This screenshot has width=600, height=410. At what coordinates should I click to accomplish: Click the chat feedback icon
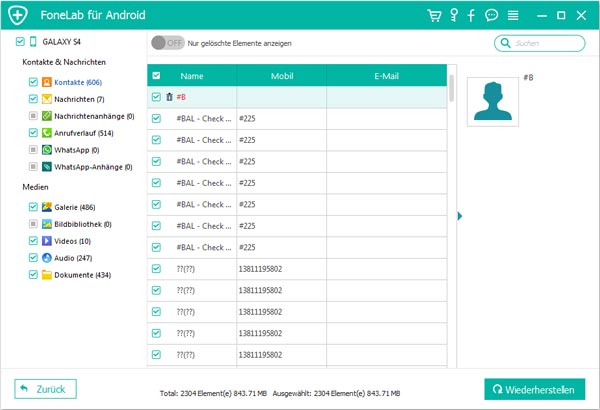491,16
